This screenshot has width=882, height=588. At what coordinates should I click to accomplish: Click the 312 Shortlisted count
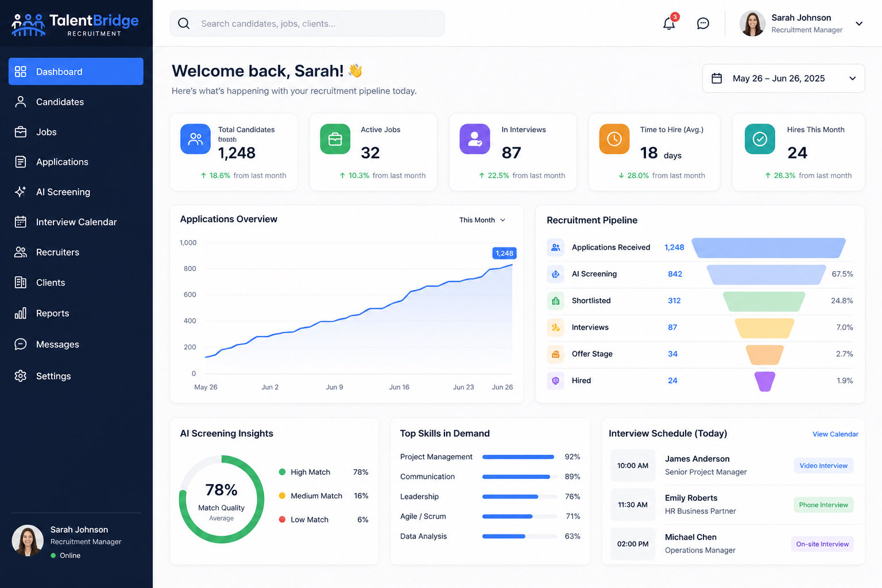point(675,300)
